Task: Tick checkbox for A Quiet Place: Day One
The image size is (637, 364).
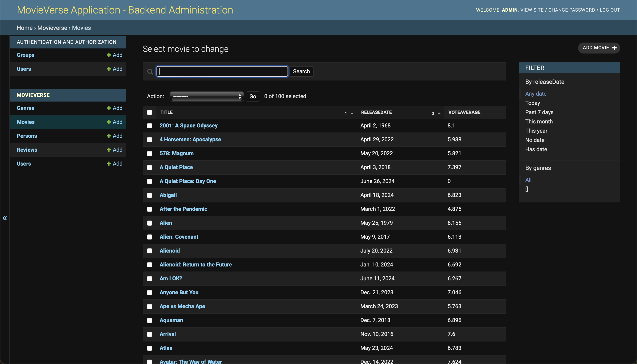Action: coord(150,181)
